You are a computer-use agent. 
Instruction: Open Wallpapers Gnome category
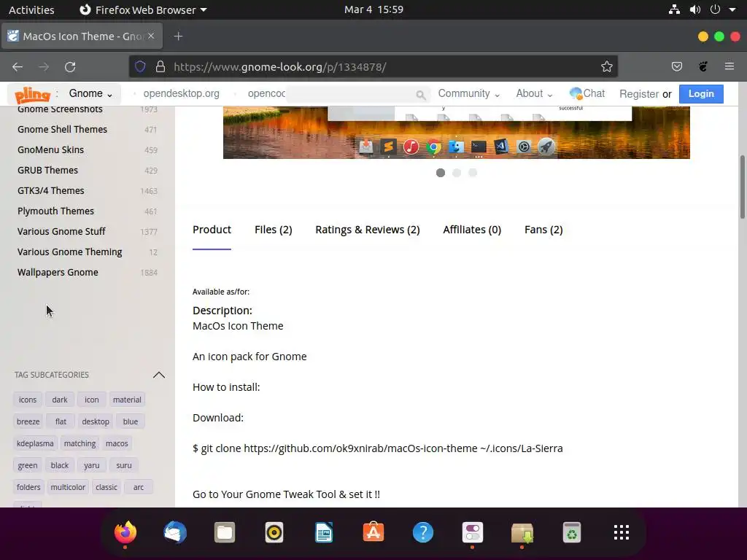click(58, 272)
